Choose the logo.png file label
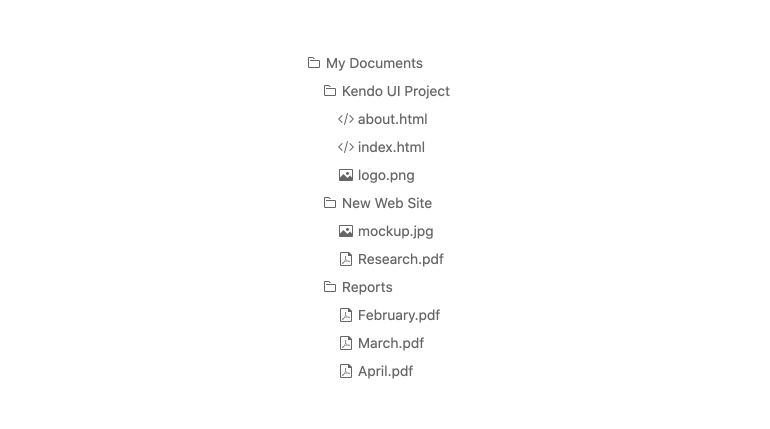Image resolution: width=770 pixels, height=429 pixels. coord(386,175)
